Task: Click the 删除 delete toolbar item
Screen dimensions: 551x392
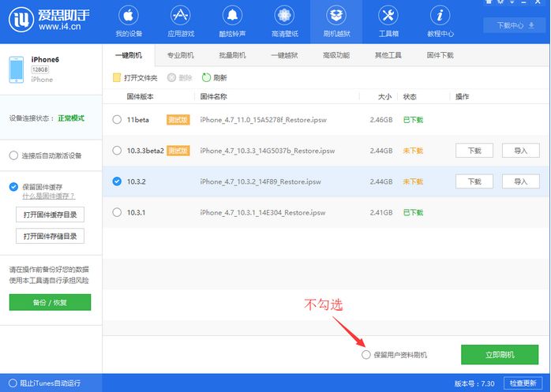Action: [179, 77]
